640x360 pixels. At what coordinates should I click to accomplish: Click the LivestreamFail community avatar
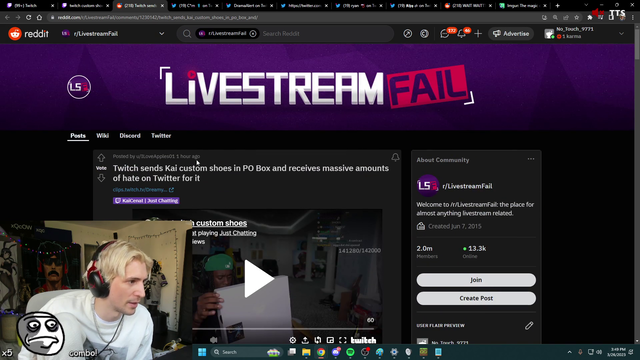(79, 87)
